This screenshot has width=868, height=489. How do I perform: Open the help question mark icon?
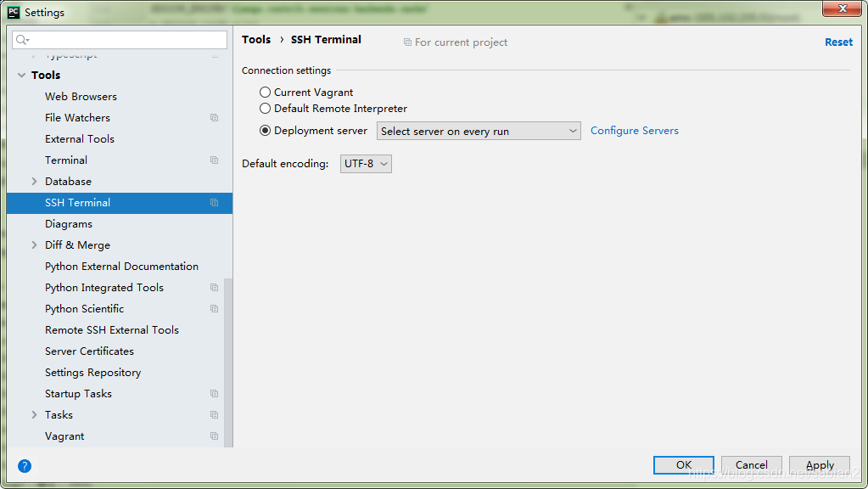pos(25,466)
